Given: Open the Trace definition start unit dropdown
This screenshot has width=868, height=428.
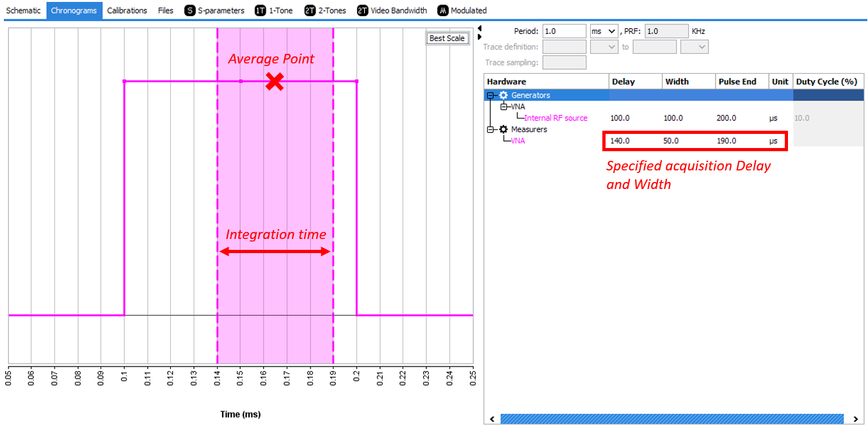Looking at the screenshot, I should (x=604, y=47).
